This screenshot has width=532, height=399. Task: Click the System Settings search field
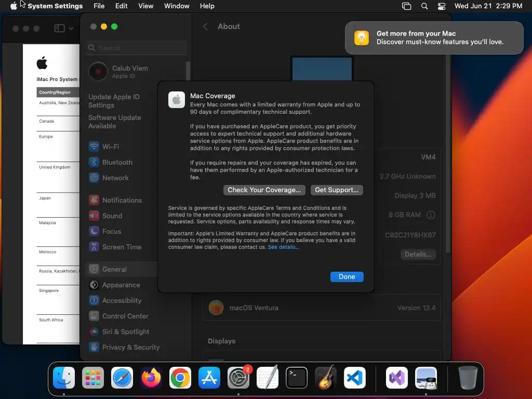click(137, 48)
